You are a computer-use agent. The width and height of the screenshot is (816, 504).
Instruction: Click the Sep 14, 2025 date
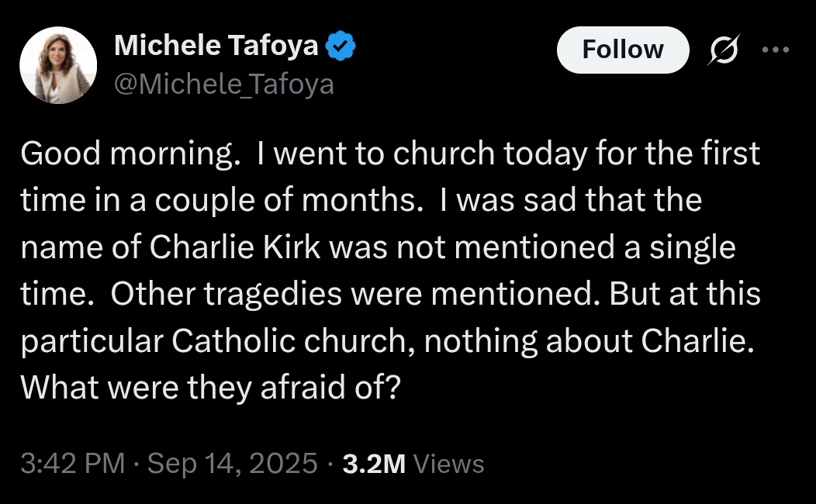pos(232,464)
